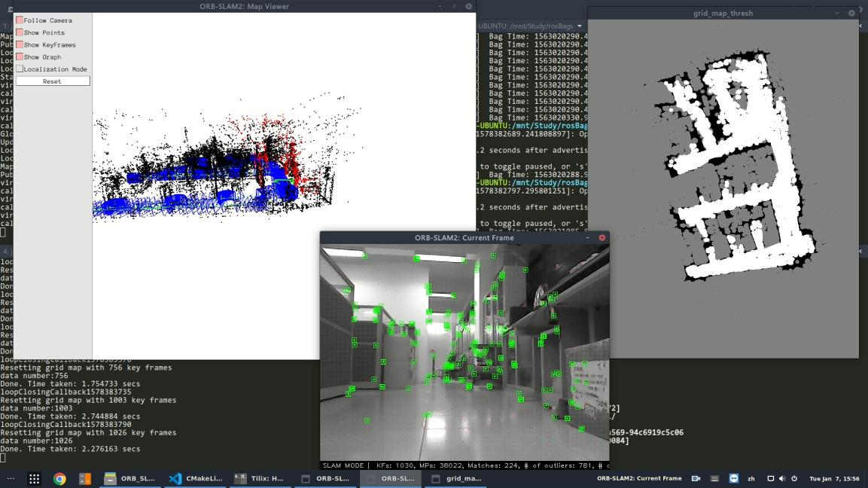Click the keyboard tray icon
Image resolution: width=868 pixels, height=488 pixels.
714,478
